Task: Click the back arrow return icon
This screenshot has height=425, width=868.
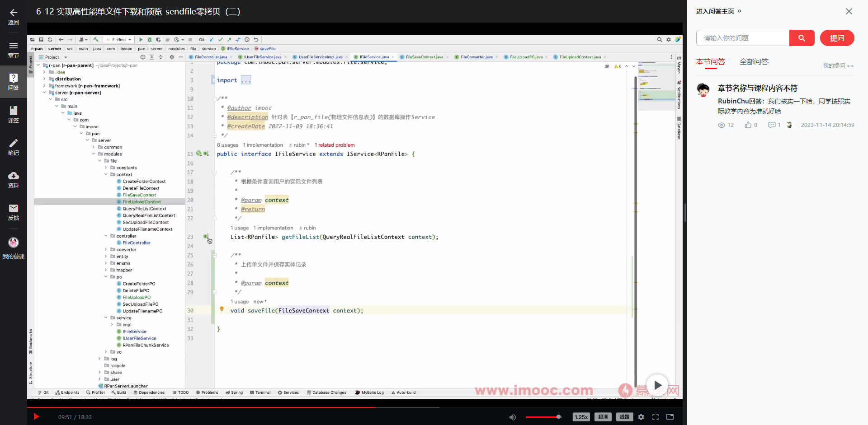Action: (13, 13)
